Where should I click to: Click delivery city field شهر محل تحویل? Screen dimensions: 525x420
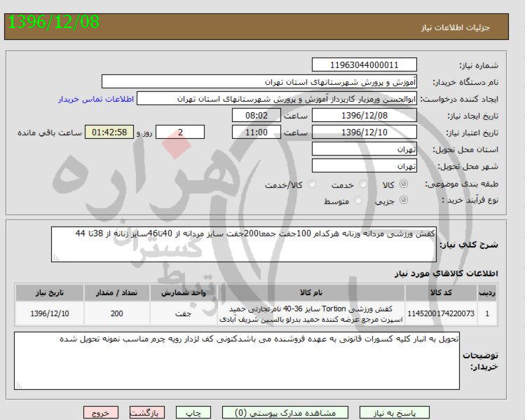(x=364, y=165)
